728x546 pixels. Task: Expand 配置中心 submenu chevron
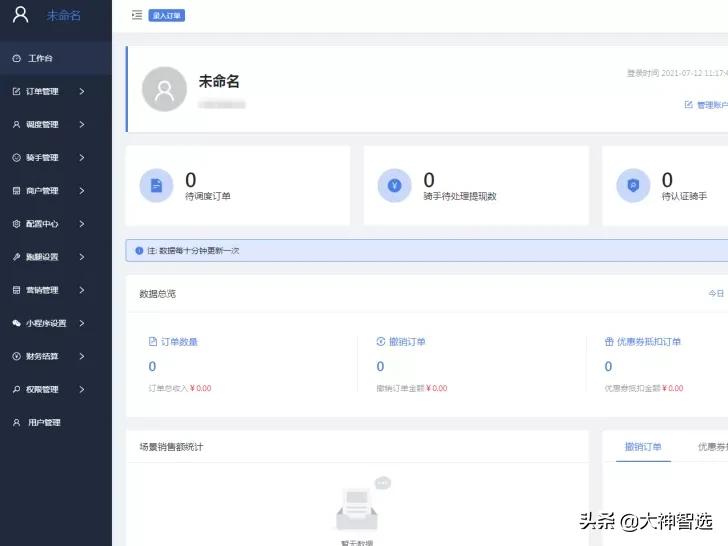82,224
